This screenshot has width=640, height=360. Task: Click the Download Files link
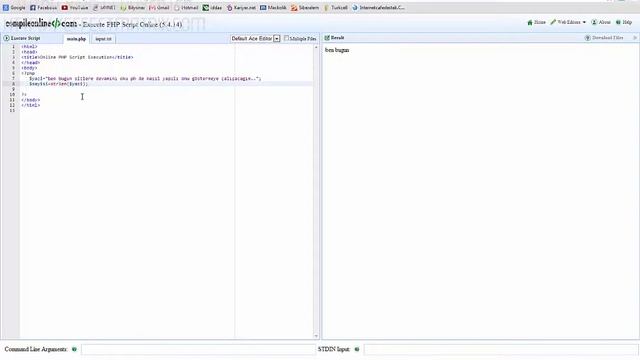[x=604, y=38]
